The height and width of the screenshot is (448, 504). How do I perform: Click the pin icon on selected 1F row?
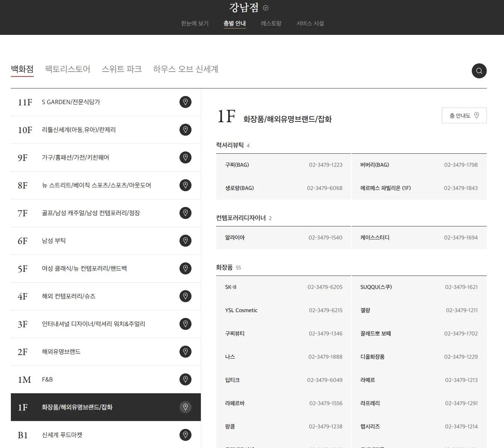tap(185, 407)
